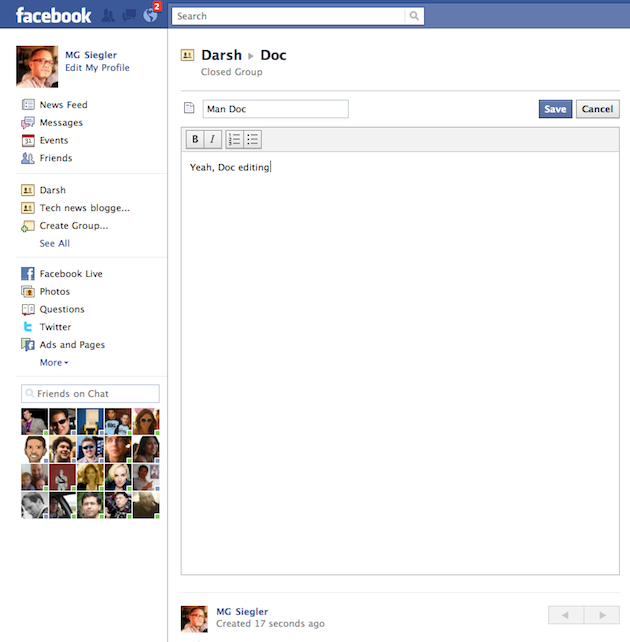Open chat with cartoon avatar friend

[x=34, y=449]
